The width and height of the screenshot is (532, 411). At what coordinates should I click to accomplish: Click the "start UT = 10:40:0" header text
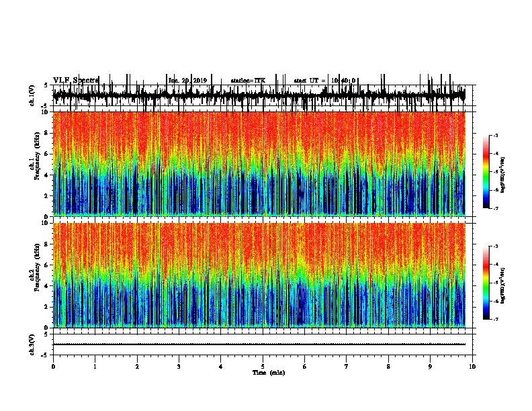[x=324, y=81]
